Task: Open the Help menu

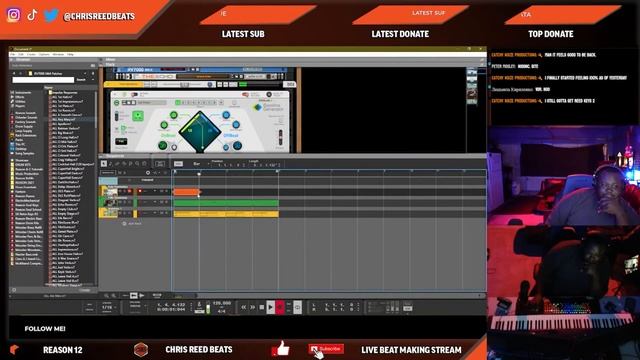Action: 70,54
